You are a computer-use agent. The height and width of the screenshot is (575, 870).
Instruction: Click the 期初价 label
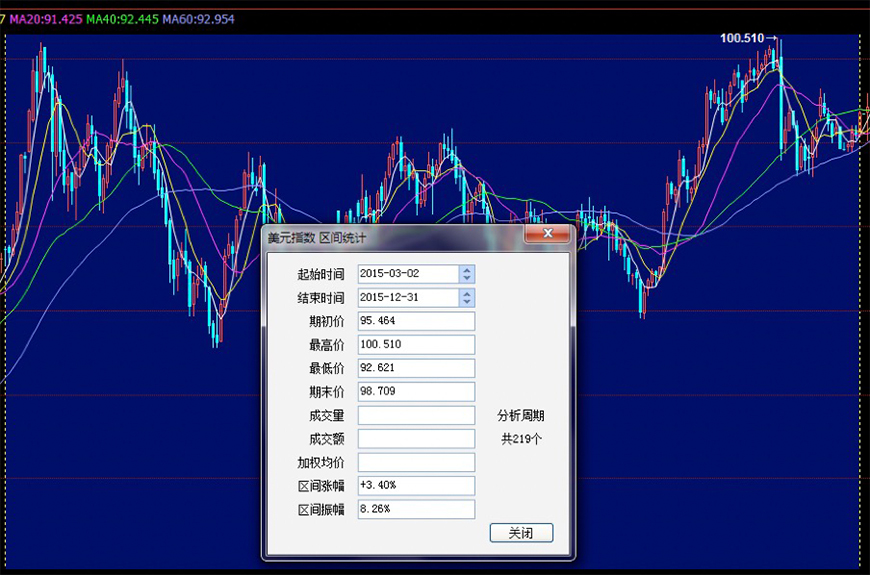(327, 321)
